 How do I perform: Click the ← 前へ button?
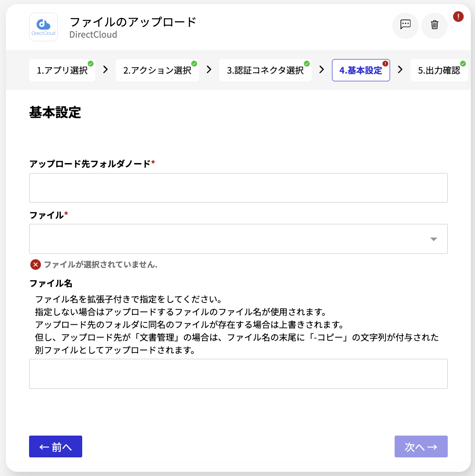click(55, 446)
